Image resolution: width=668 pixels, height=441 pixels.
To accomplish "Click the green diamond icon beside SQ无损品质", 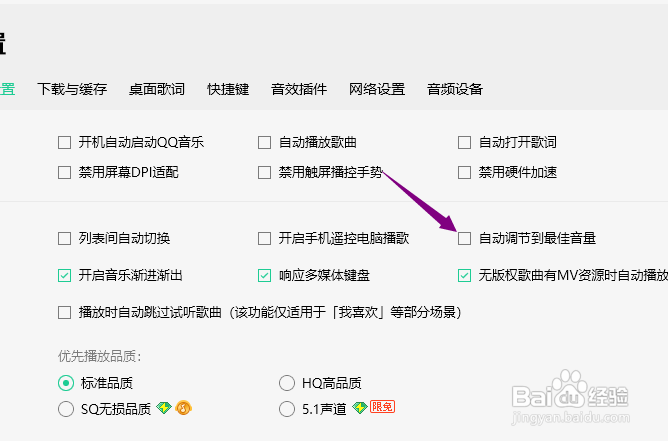I will [x=164, y=408].
